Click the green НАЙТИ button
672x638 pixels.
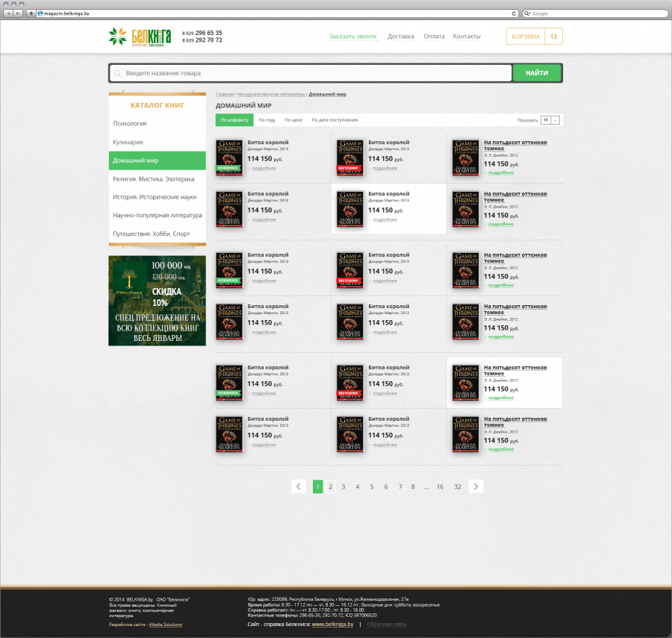coord(537,73)
